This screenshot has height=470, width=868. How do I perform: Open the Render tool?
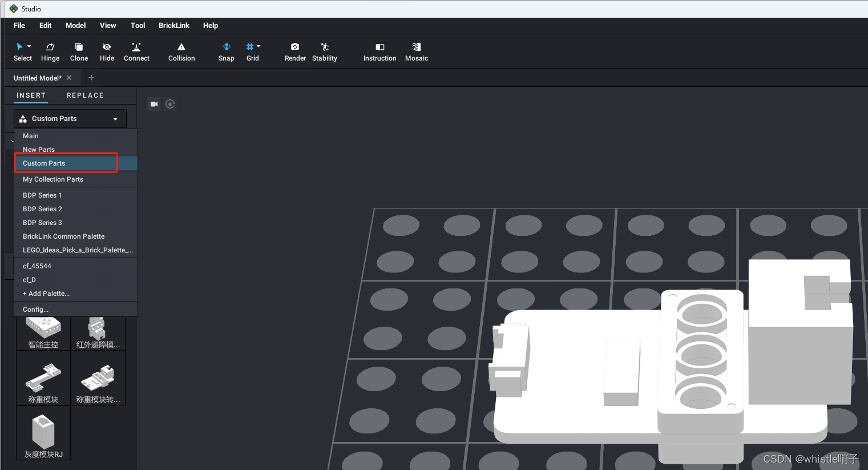click(295, 51)
